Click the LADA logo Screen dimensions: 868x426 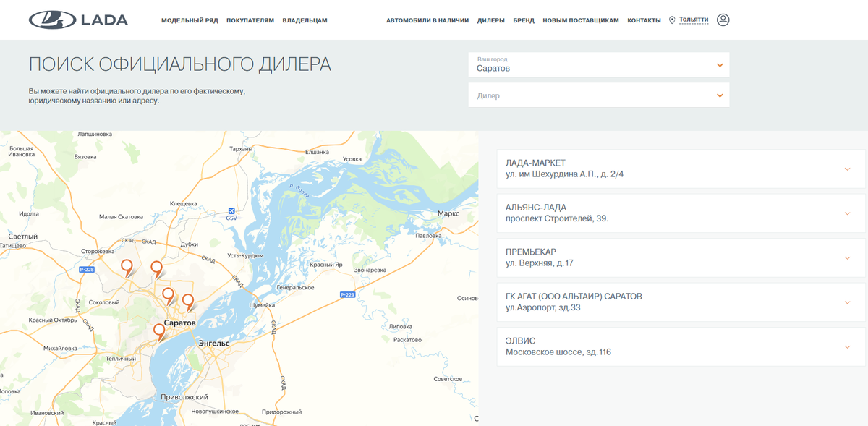pos(78,20)
